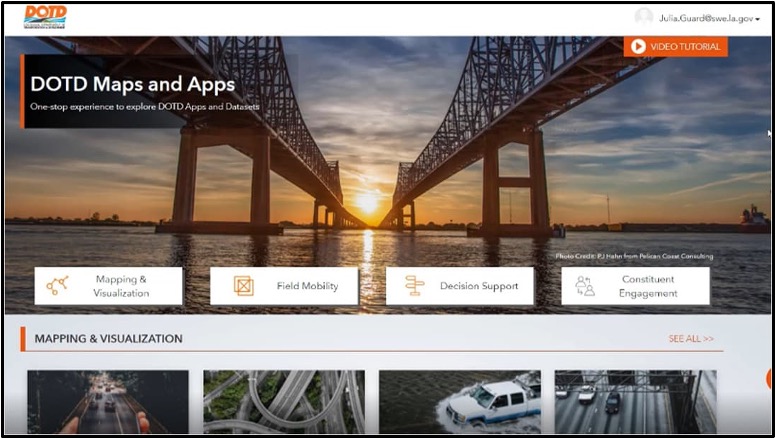776x438 pixels.
Task: Open the flooded truck thumbnail card
Action: [460, 402]
